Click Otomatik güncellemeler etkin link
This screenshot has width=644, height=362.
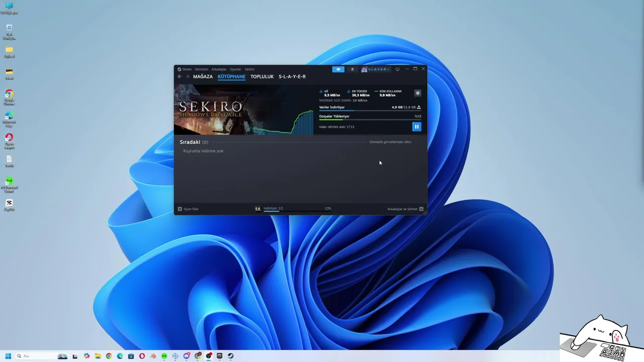[390, 142]
